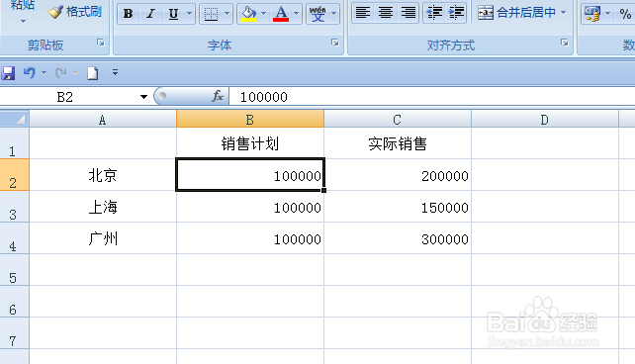Click the redo icon
The width and height of the screenshot is (635, 364).
pyautogui.click(x=61, y=73)
